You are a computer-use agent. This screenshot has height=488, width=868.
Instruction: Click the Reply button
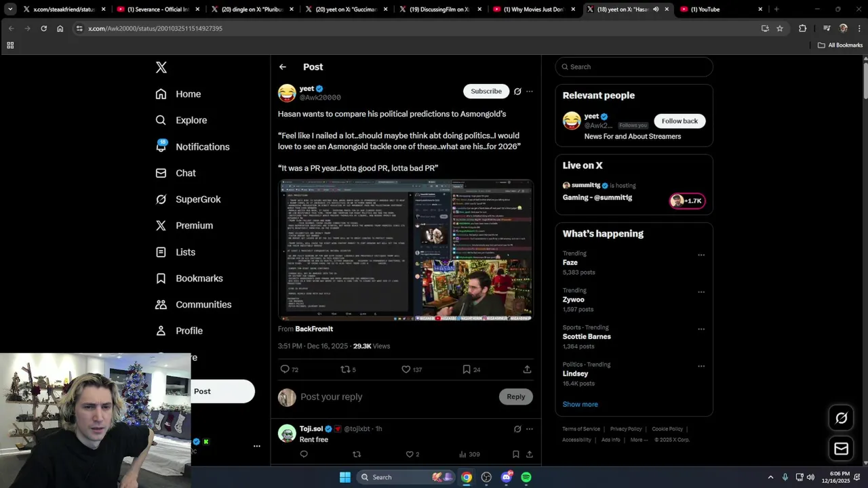(516, 396)
